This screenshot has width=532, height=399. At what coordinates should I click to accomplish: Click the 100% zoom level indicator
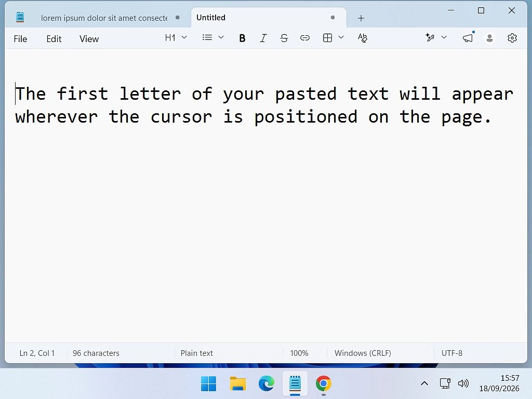(299, 353)
